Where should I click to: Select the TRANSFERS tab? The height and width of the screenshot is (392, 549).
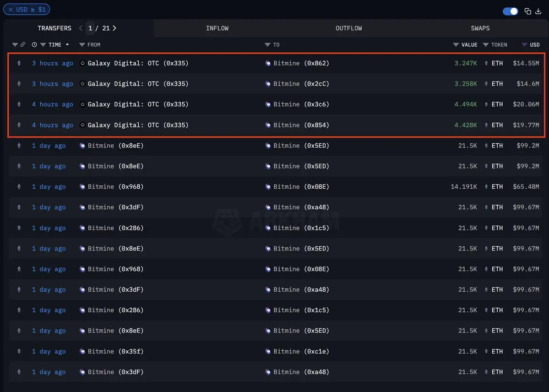pos(54,28)
